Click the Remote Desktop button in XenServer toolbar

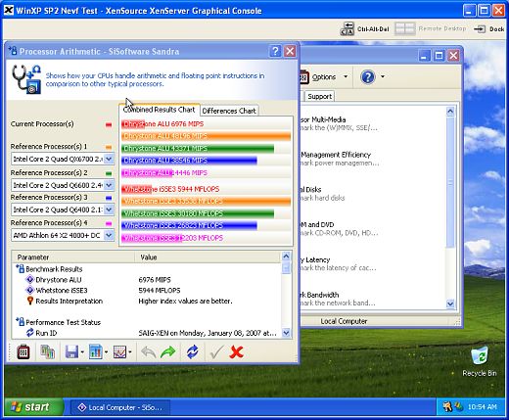430,29
